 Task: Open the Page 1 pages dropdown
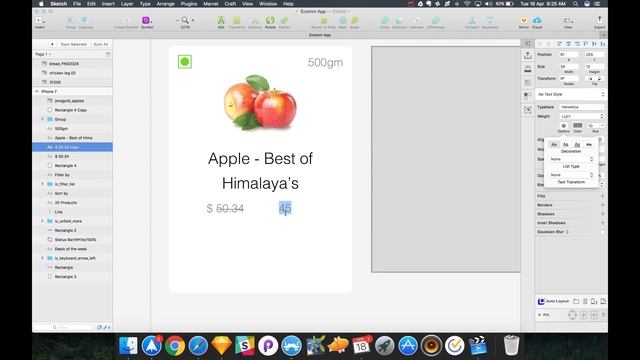[x=43, y=54]
